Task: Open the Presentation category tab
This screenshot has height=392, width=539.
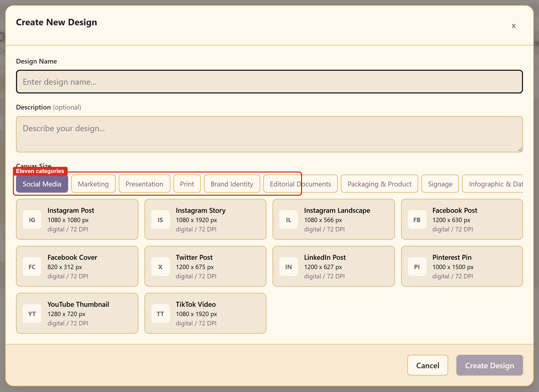Action: [145, 184]
